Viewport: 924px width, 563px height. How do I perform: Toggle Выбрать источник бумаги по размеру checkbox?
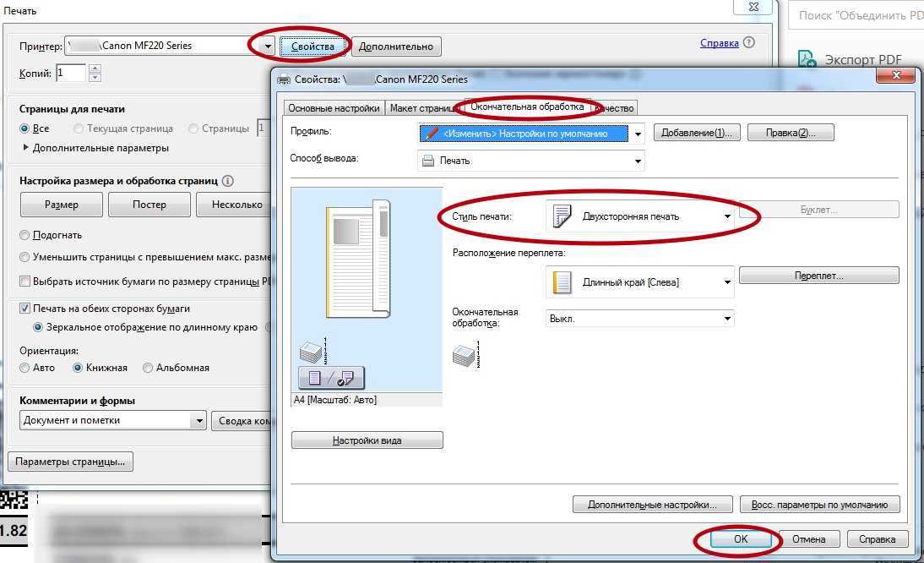24,281
